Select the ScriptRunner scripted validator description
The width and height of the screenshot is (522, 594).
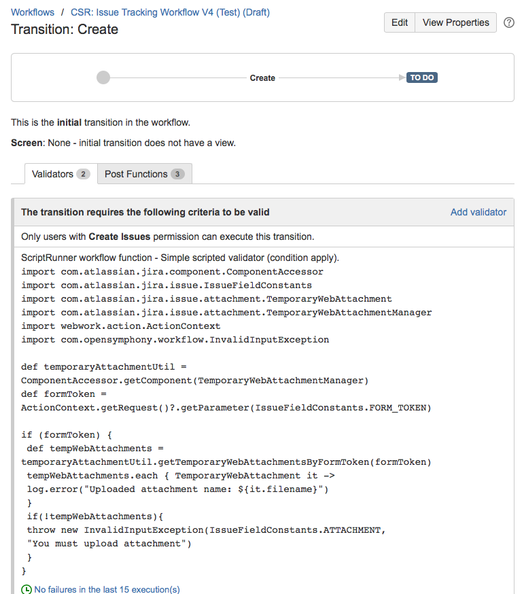point(180,258)
